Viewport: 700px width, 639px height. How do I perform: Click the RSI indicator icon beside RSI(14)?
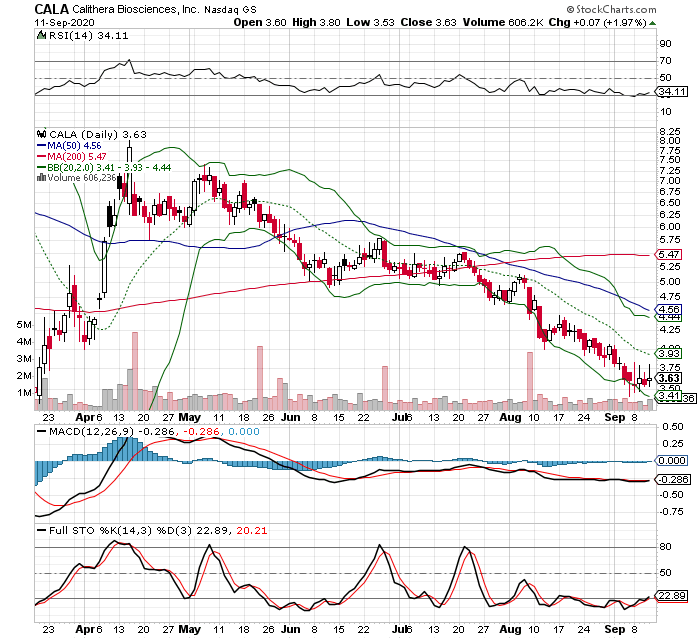(x=41, y=35)
